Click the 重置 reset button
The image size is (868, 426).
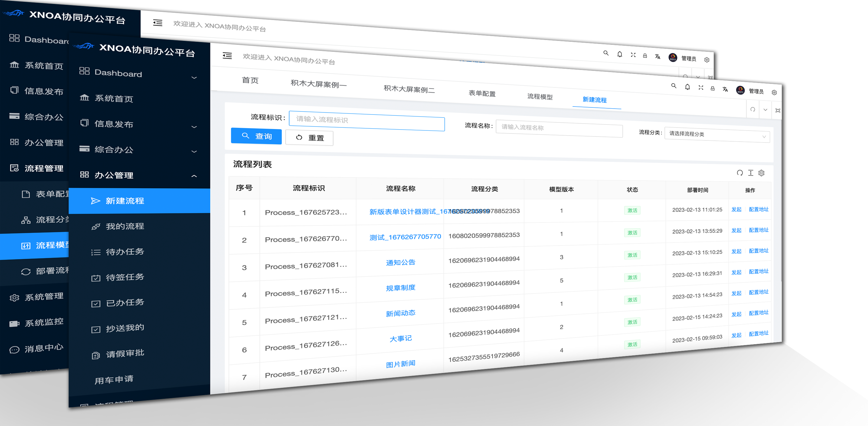coord(309,138)
